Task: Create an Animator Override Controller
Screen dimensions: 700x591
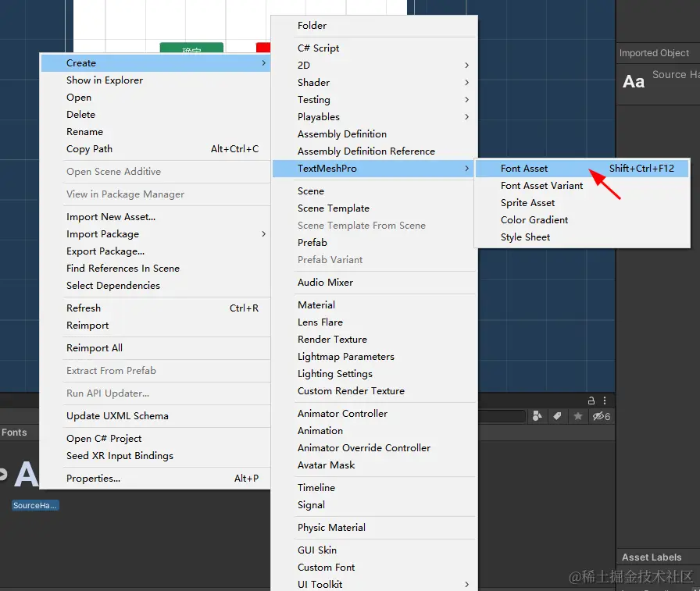Action: 374,448
